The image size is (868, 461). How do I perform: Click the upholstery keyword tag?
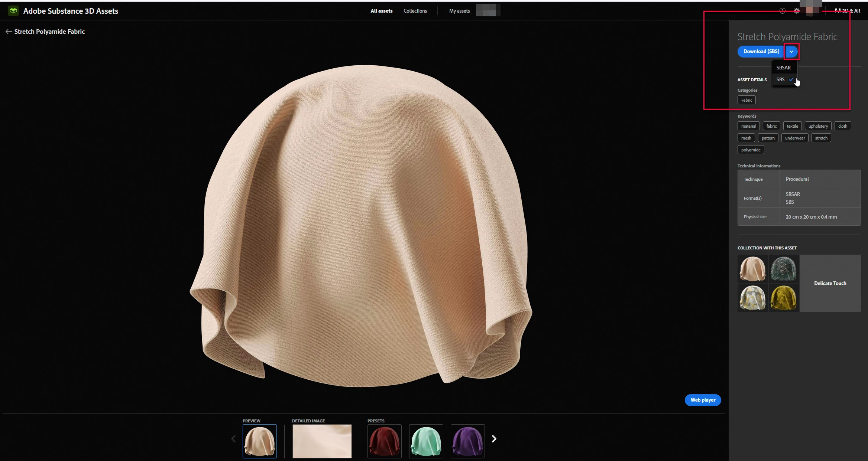click(818, 126)
